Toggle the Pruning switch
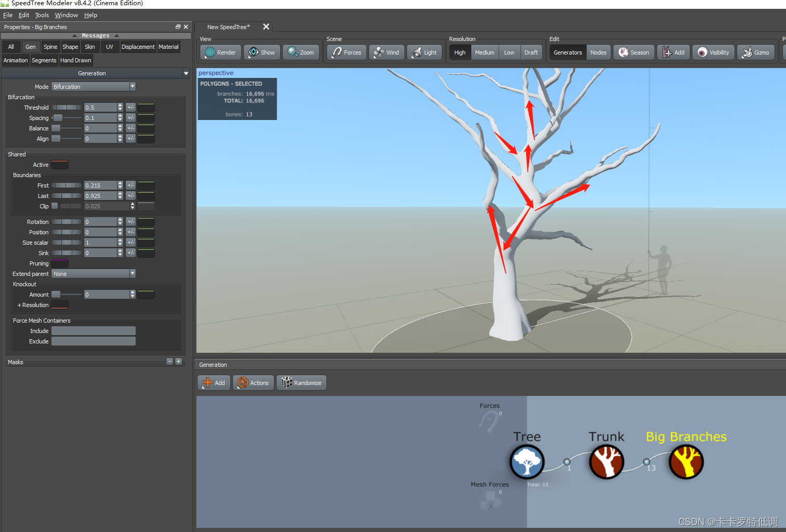The height and width of the screenshot is (532, 786). pyautogui.click(x=60, y=263)
